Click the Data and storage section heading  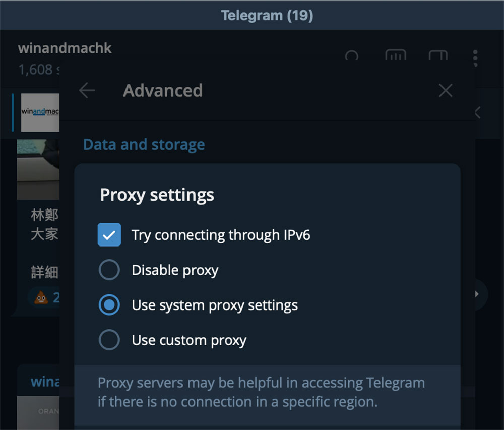pyautogui.click(x=144, y=145)
